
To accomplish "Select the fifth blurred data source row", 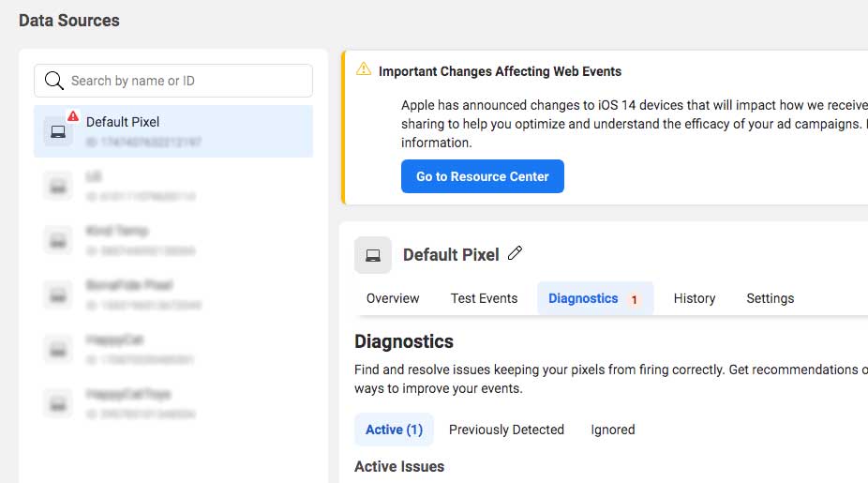I will [173, 350].
